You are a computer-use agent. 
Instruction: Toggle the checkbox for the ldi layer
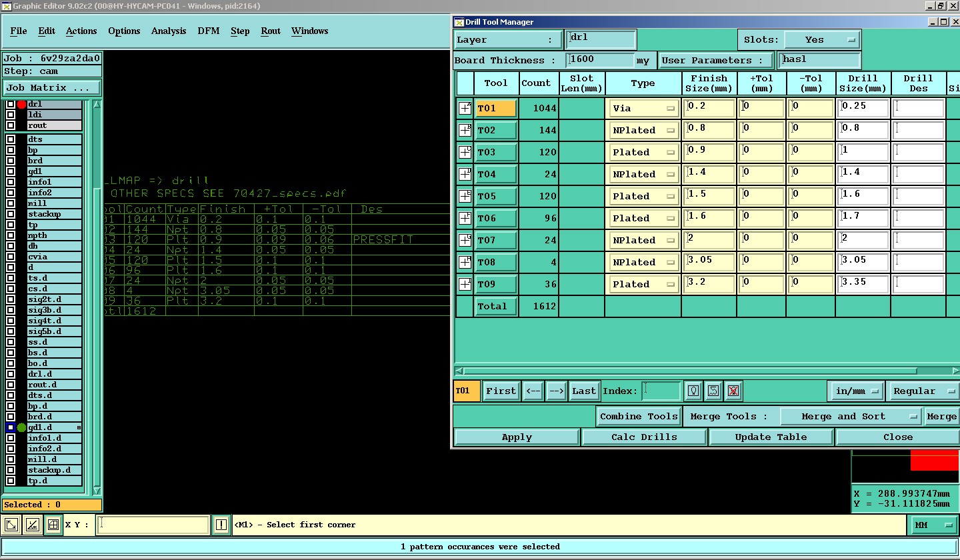coord(11,115)
